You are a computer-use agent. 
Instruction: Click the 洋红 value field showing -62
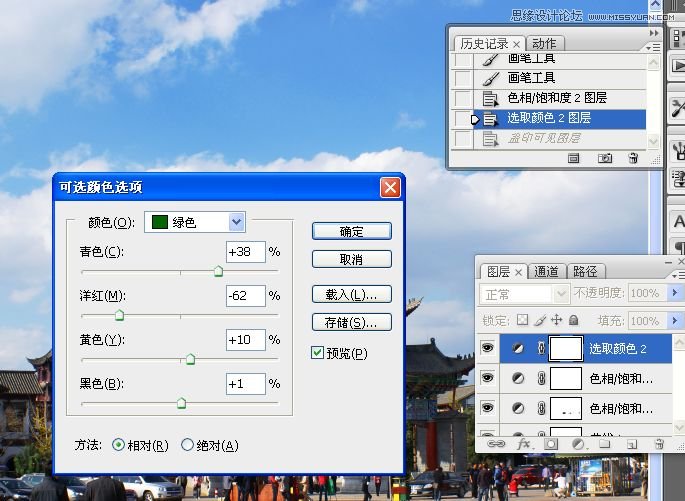246,296
